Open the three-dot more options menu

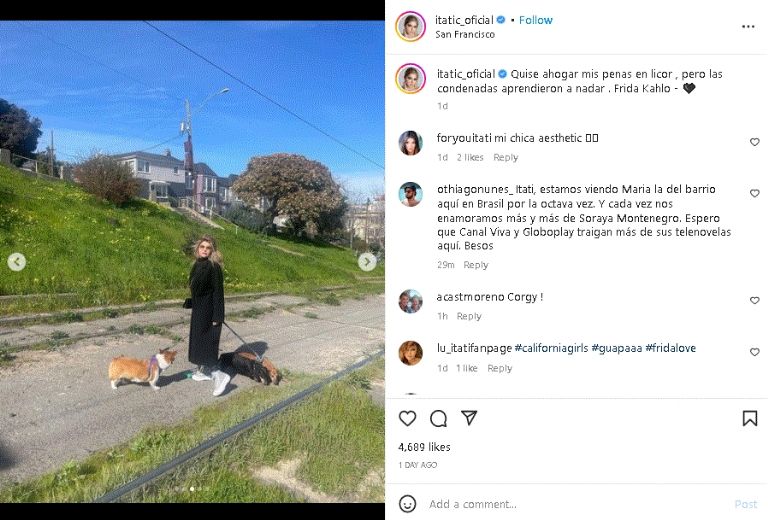pos(748,26)
